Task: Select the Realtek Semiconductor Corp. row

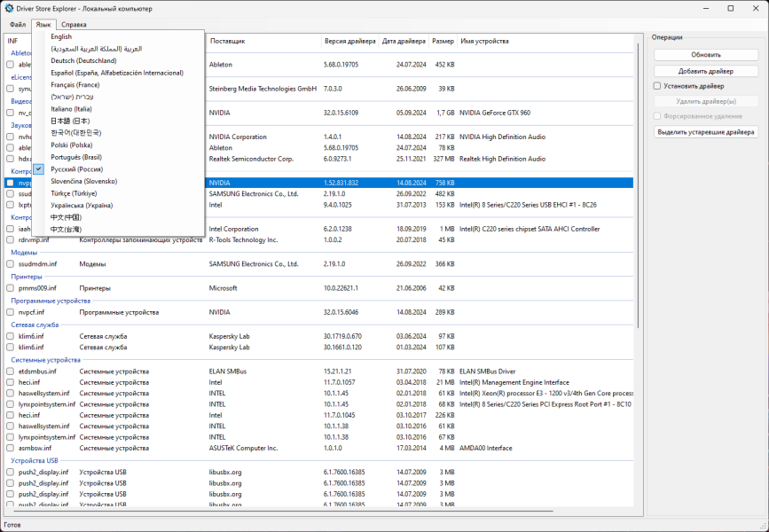Action: tap(320, 159)
